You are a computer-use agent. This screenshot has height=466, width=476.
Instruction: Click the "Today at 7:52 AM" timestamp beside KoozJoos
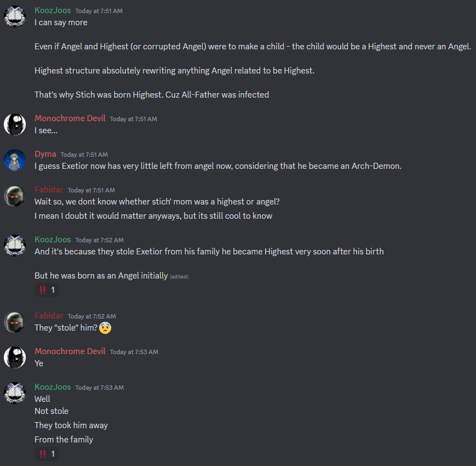(x=100, y=240)
